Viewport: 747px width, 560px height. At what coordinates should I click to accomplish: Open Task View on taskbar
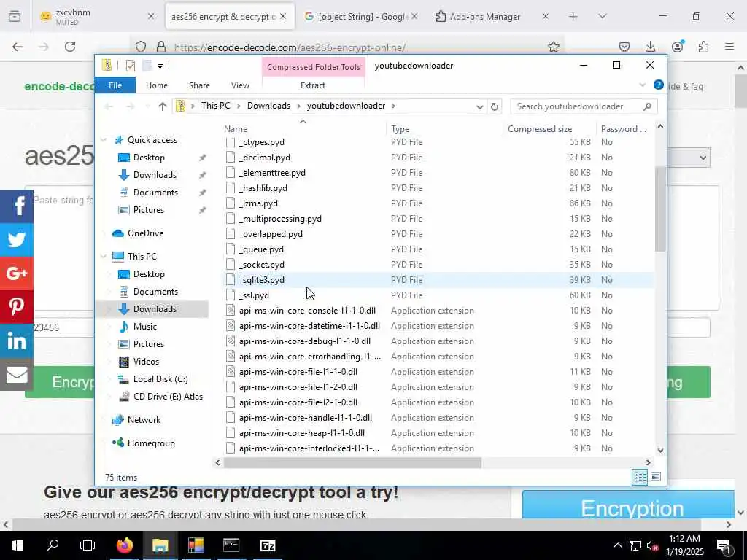click(88, 545)
